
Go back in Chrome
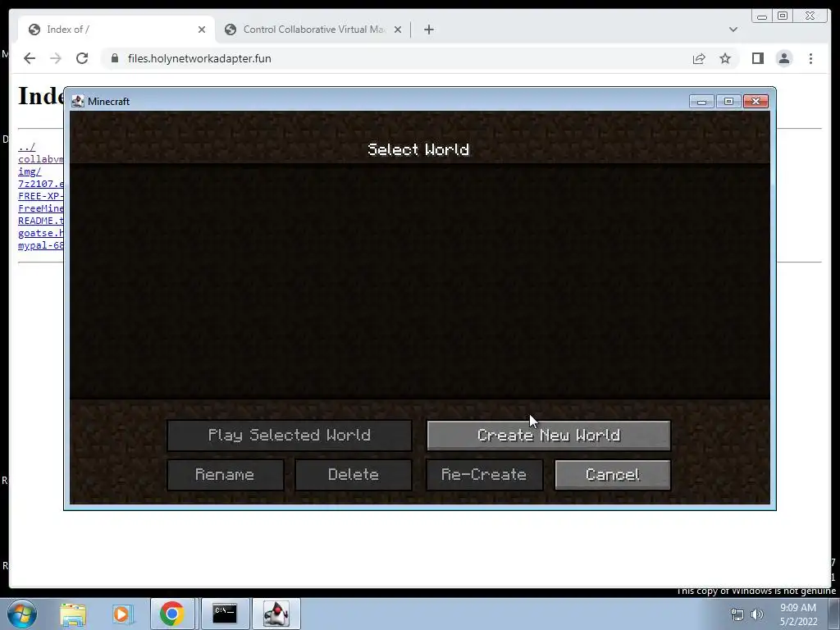pos(30,58)
